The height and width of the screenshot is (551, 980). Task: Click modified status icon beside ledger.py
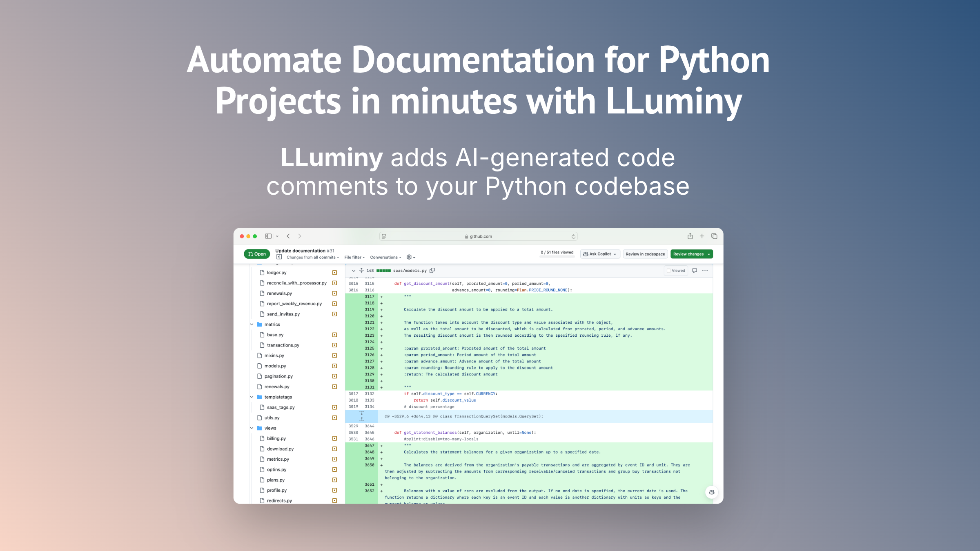334,273
